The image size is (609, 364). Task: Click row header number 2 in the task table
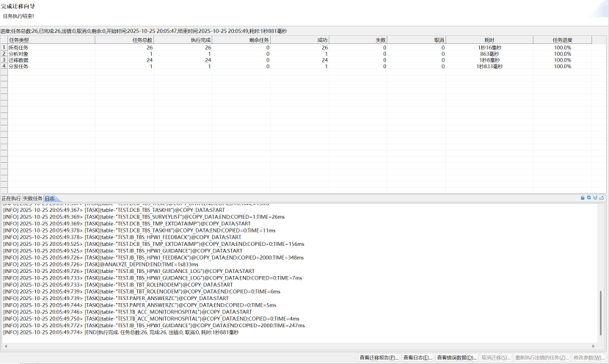pyautogui.click(x=4, y=54)
